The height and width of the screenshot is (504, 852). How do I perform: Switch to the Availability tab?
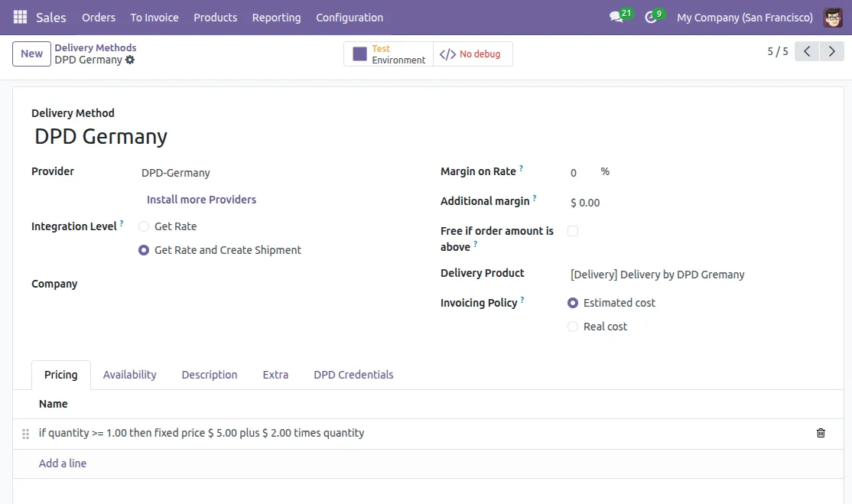[129, 375]
